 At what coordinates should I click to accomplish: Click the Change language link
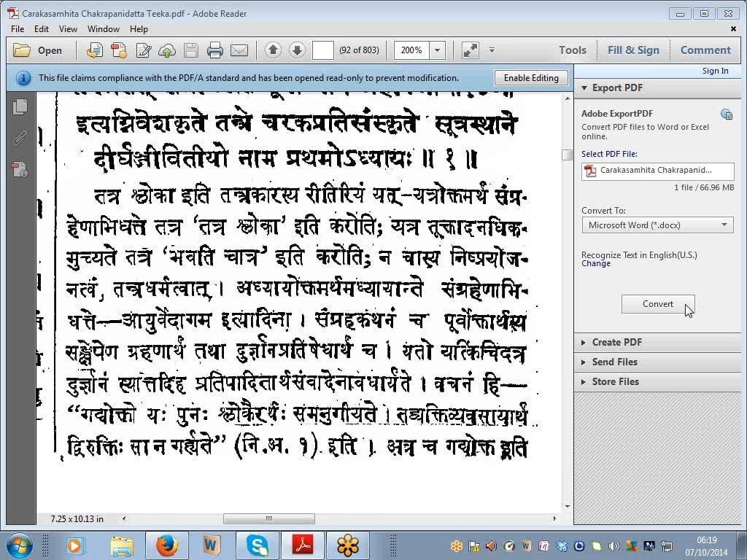pos(596,264)
